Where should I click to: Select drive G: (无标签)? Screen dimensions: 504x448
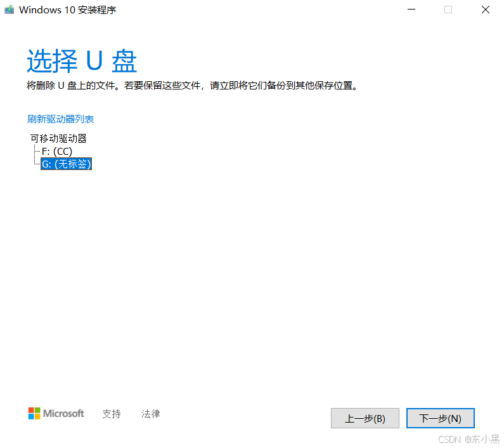point(66,164)
